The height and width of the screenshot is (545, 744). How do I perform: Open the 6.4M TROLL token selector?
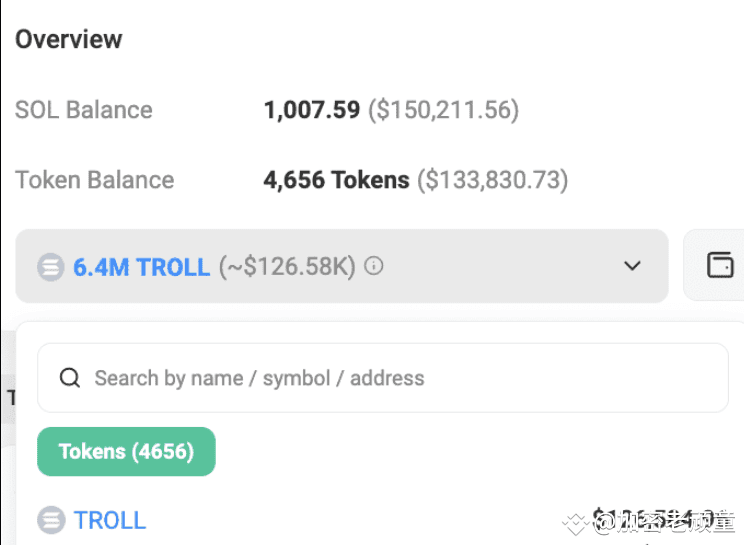click(x=342, y=266)
